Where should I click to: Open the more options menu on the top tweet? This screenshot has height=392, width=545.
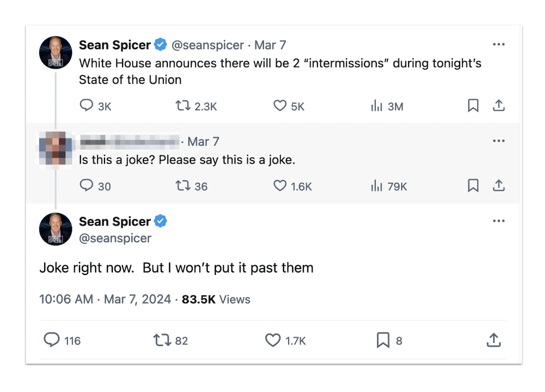[x=499, y=44]
